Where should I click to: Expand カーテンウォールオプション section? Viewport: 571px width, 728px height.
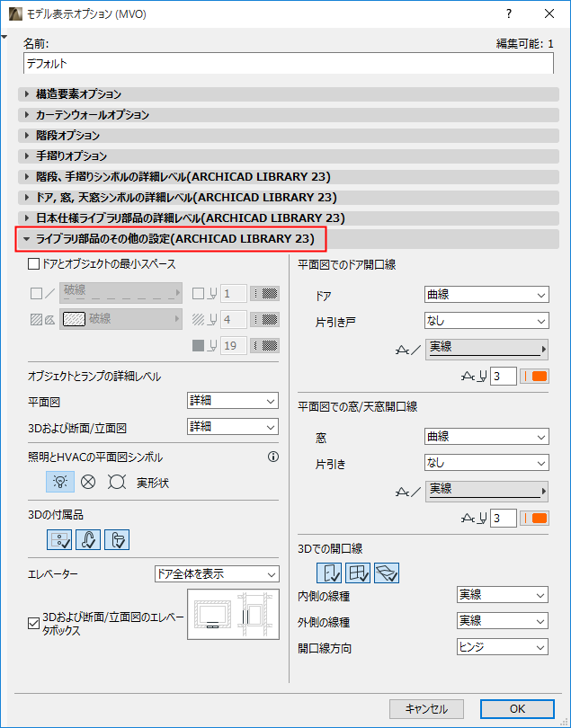(288, 115)
